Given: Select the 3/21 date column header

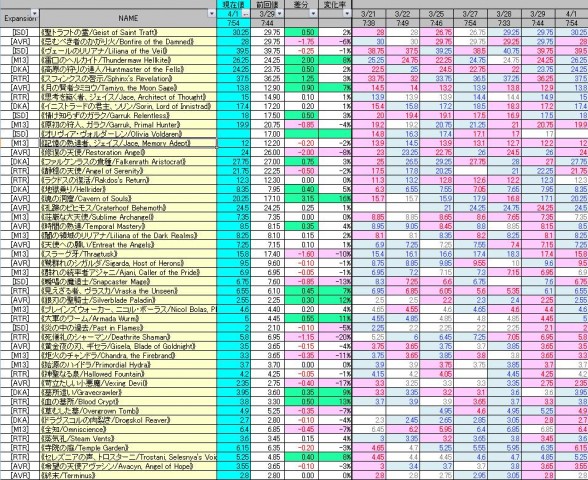Looking at the screenshot, I should 369,14.
